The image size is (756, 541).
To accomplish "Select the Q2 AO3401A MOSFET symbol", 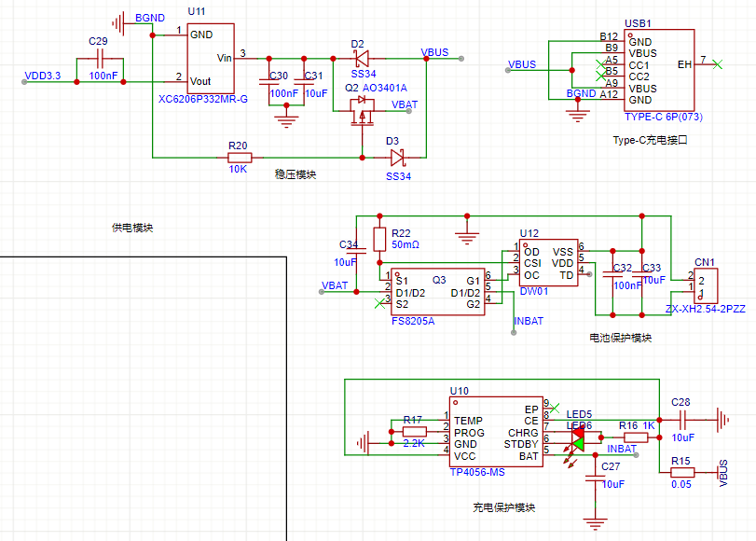I will tap(362, 112).
